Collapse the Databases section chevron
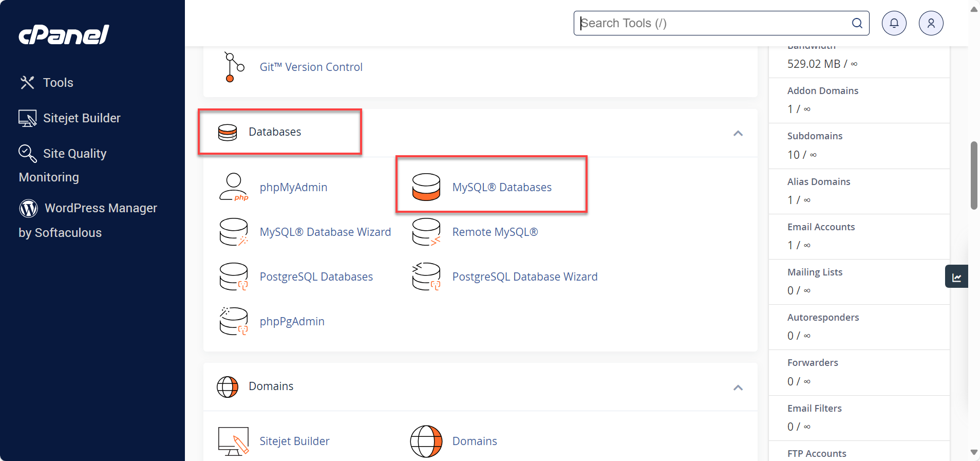The height and width of the screenshot is (461, 980). coord(738,133)
